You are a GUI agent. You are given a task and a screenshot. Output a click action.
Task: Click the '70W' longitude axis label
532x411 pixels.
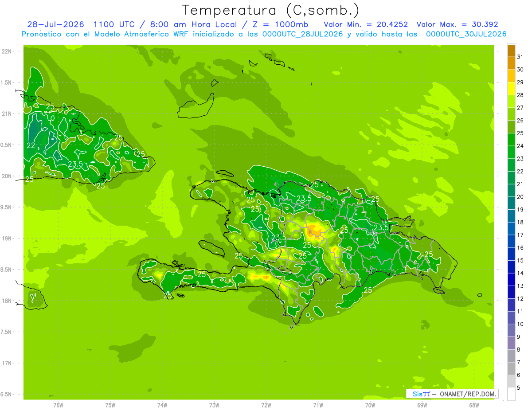[x=370, y=405]
